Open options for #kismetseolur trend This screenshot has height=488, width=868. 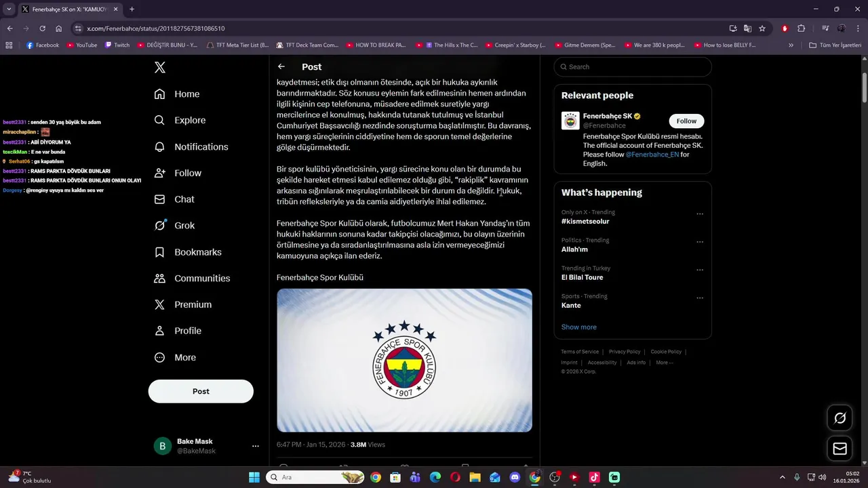(700, 213)
